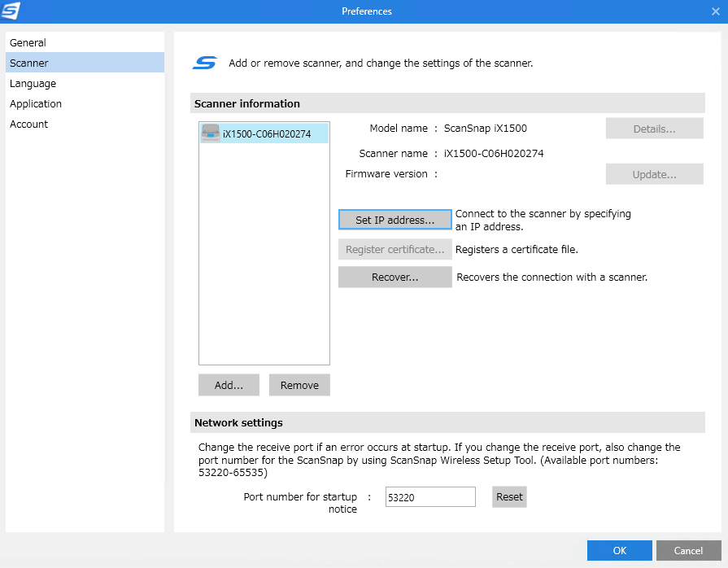Click Register certificate... button
Screen dimensions: 728x568
tap(395, 249)
